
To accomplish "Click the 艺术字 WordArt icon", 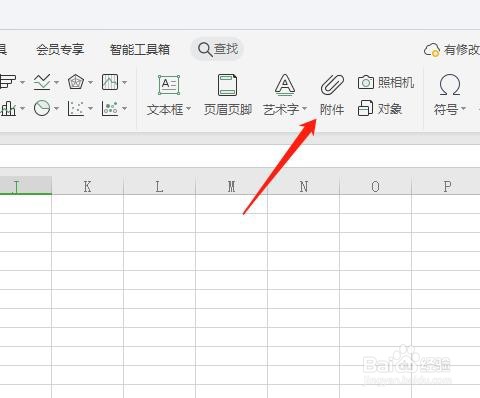I will [x=285, y=85].
